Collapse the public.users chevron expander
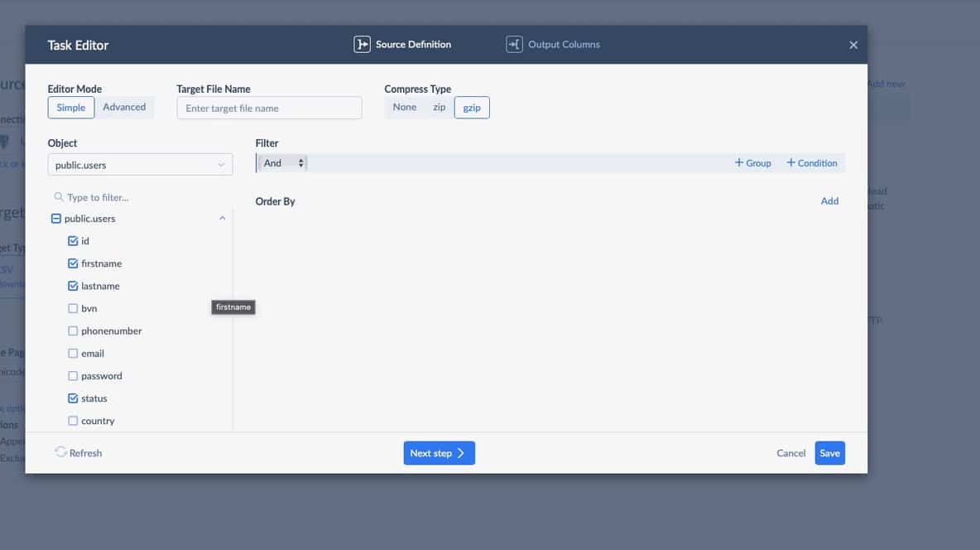 222,219
